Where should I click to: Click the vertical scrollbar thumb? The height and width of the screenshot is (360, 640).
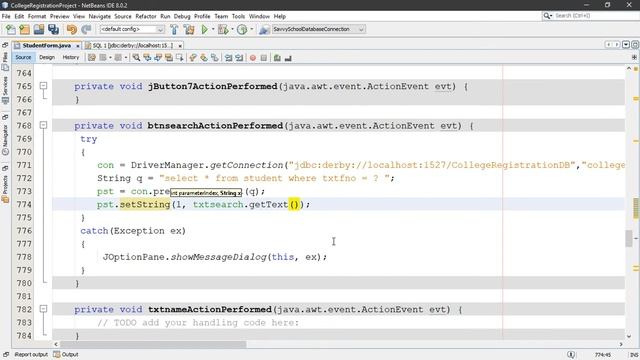[629, 239]
